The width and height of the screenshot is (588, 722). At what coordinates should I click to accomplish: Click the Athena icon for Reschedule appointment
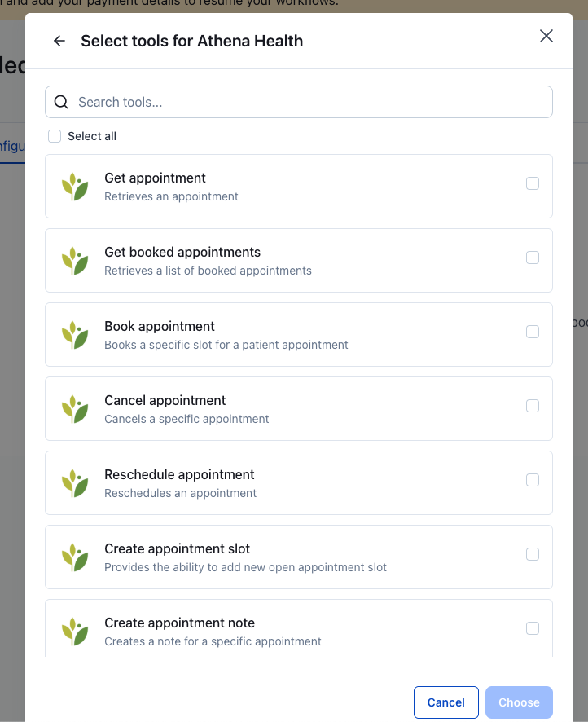point(75,483)
